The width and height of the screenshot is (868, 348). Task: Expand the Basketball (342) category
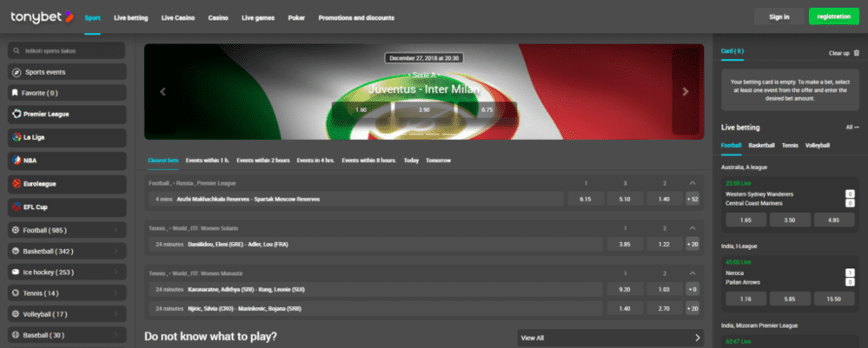(x=116, y=251)
